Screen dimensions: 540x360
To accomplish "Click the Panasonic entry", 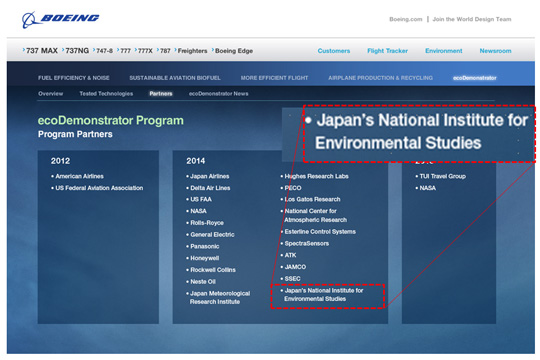I will pos(205,246).
